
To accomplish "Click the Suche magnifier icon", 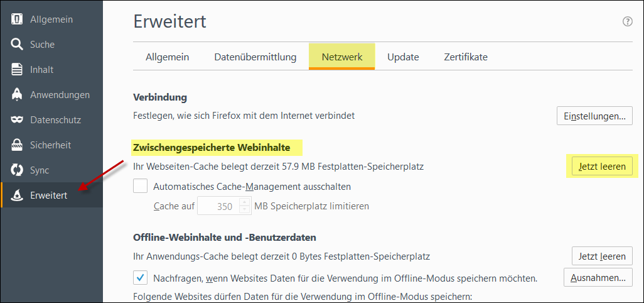I will pyautogui.click(x=17, y=45).
